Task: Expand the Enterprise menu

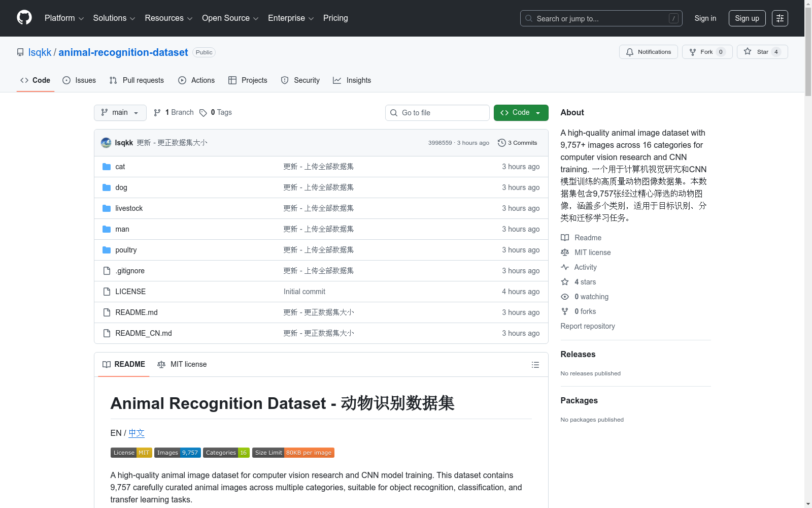Action: click(291, 18)
